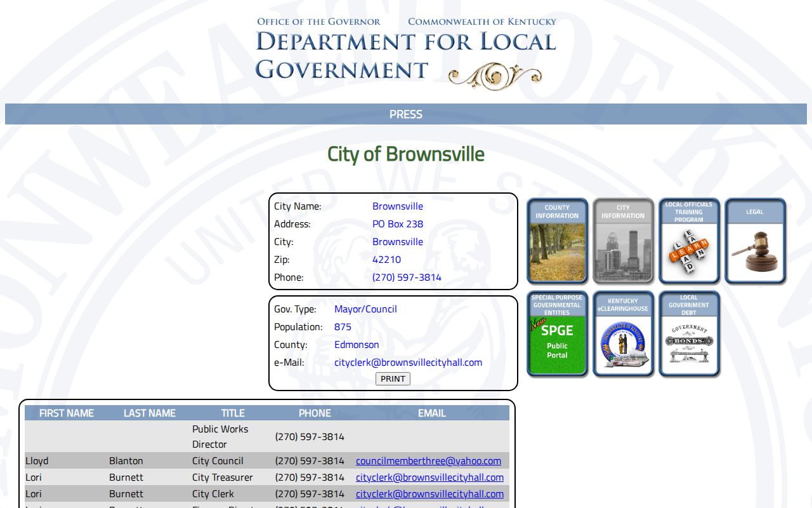Click the PRINT button
Screen dimensions: 812x508
(393, 378)
